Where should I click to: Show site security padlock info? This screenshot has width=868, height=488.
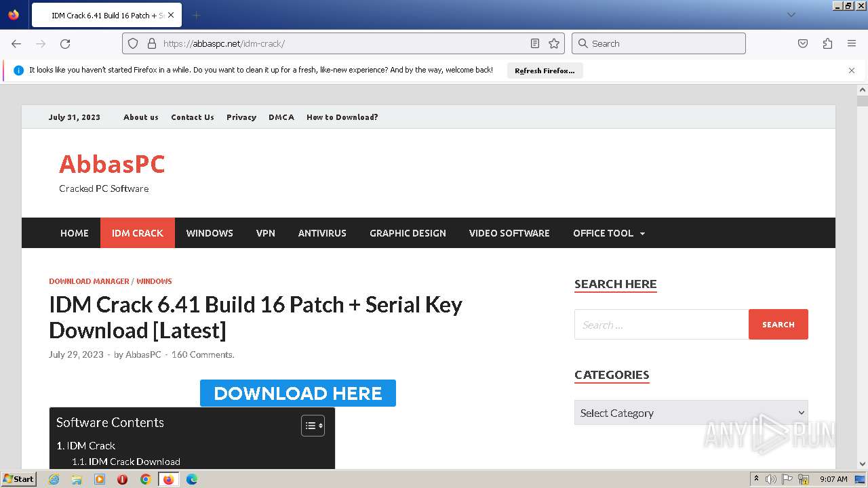(x=151, y=43)
